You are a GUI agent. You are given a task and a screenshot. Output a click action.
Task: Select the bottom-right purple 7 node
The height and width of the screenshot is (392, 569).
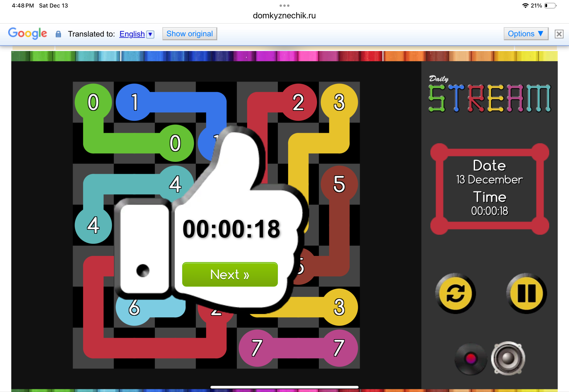339,348
